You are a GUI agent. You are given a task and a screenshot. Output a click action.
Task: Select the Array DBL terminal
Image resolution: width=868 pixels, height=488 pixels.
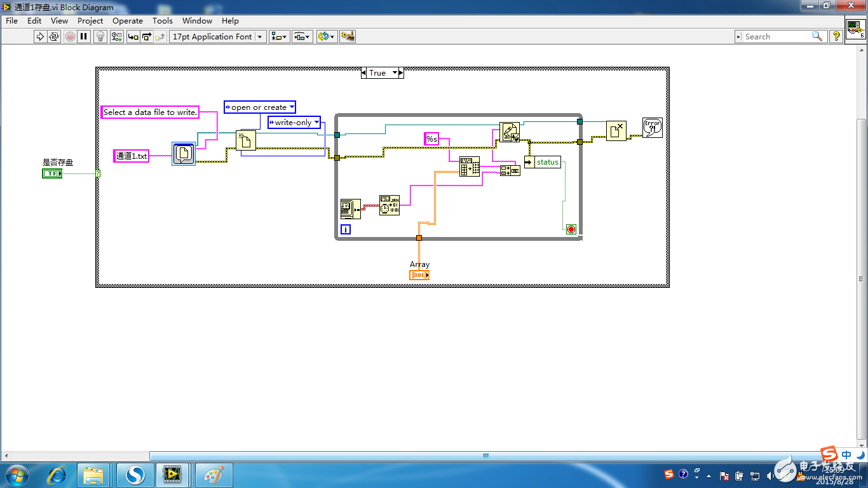(x=419, y=275)
